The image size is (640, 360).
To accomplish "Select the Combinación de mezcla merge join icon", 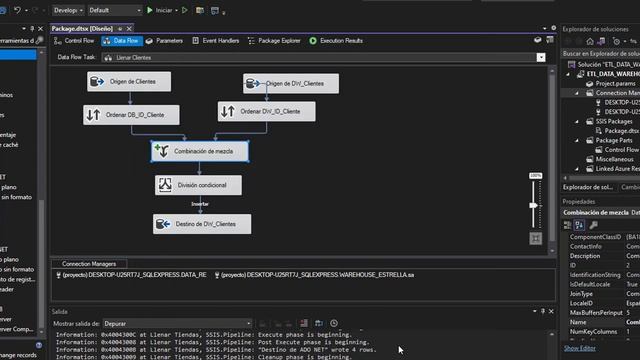I will [162, 151].
